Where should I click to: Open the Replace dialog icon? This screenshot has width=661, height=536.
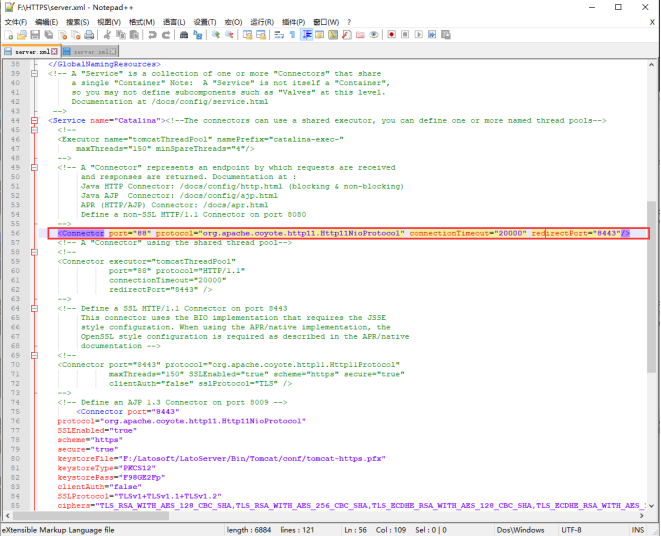197,35
